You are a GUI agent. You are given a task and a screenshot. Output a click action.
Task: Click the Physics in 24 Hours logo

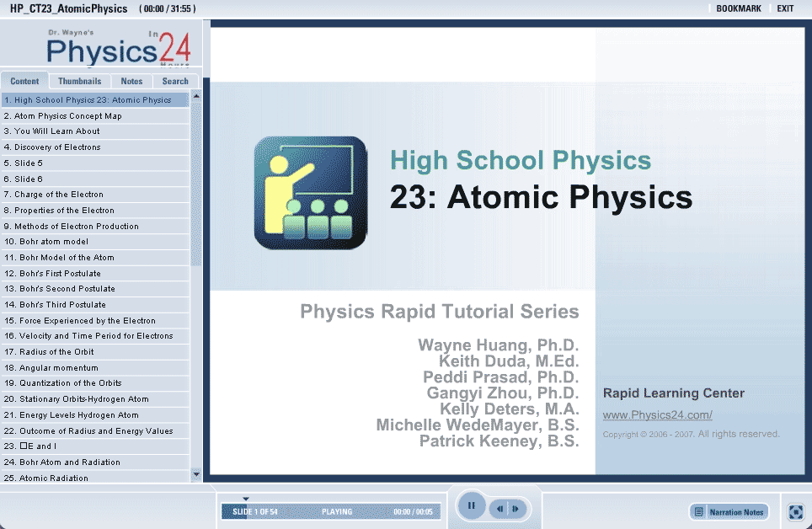tap(118, 48)
